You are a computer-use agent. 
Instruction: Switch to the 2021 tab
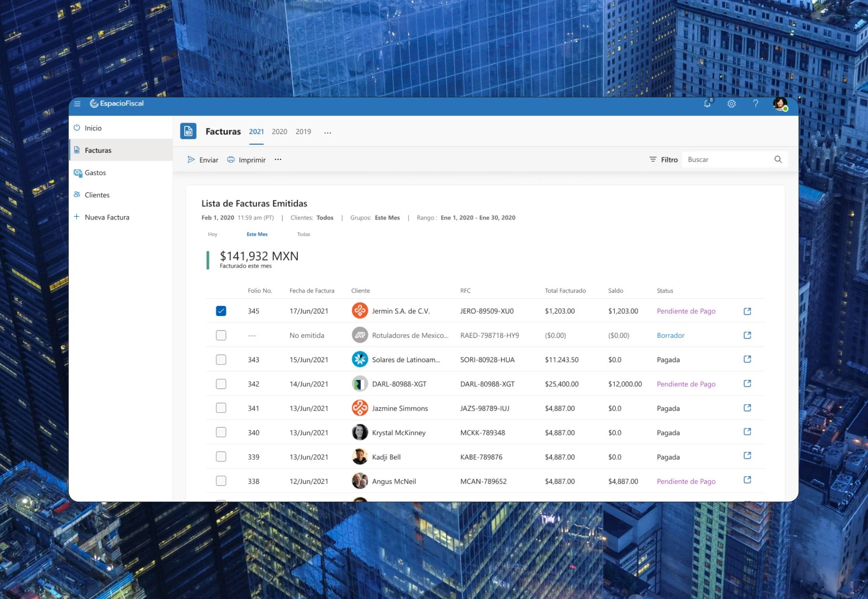pyautogui.click(x=256, y=132)
